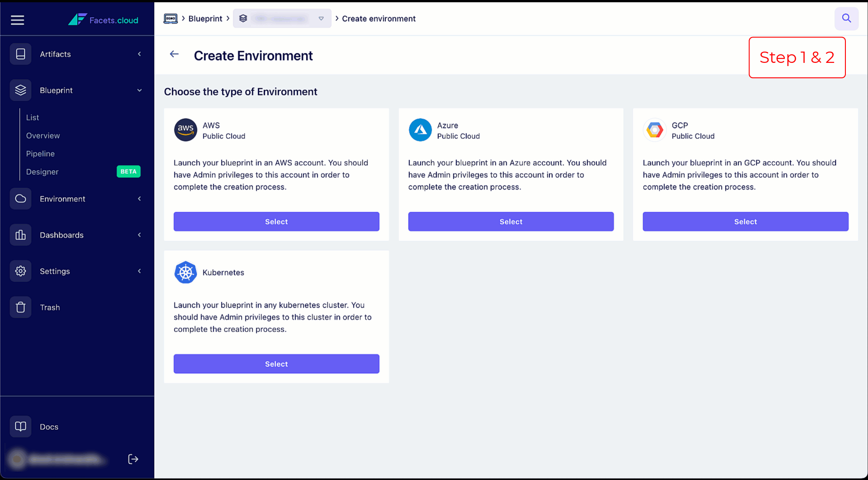Click 'Choose the type of Environment' text
868x480 pixels.
coord(241,92)
